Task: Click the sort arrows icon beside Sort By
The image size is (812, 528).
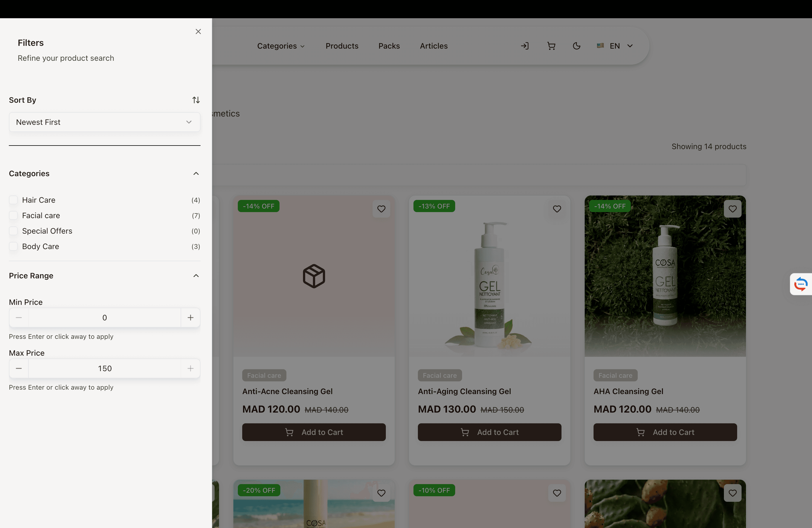Action: pyautogui.click(x=196, y=100)
